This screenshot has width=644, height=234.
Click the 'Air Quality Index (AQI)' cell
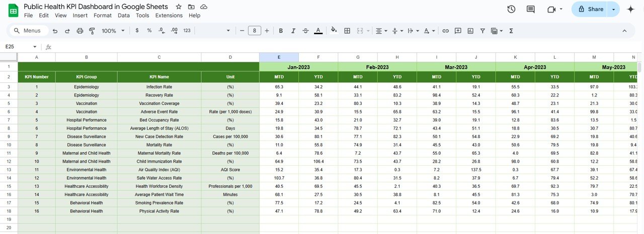click(159, 170)
